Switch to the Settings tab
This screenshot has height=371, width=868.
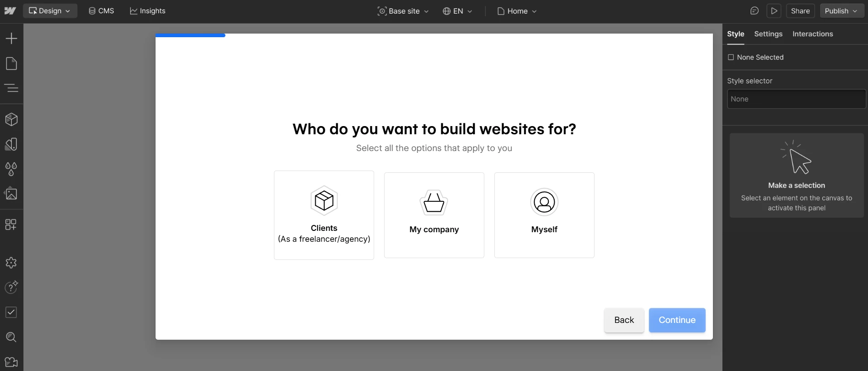coord(768,34)
